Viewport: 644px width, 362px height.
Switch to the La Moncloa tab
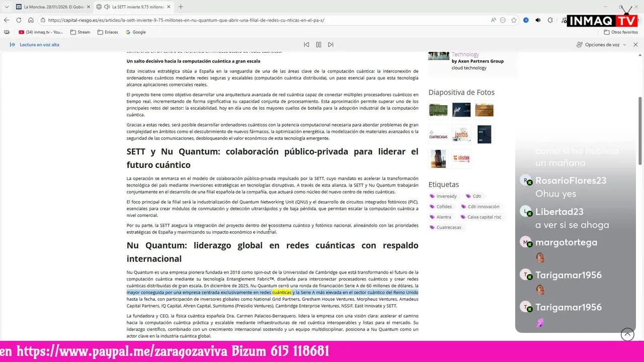(x=52, y=7)
